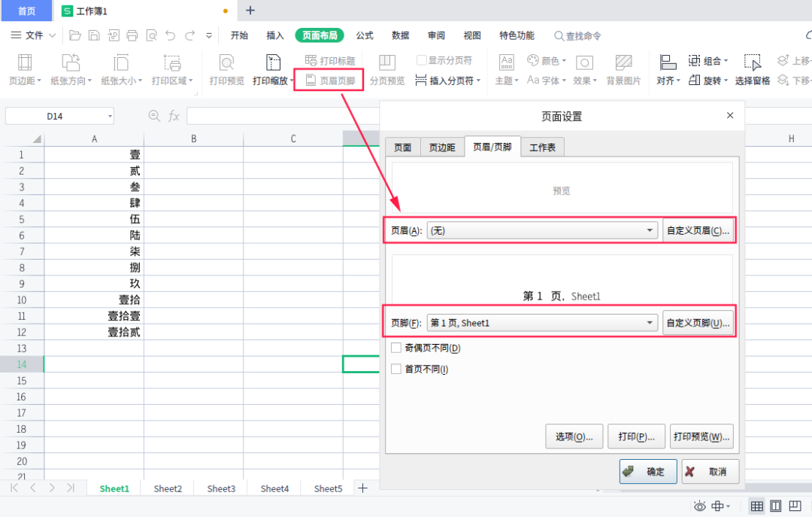Confirm with the 确定 button
This screenshot has width=812, height=517.
pyautogui.click(x=648, y=471)
